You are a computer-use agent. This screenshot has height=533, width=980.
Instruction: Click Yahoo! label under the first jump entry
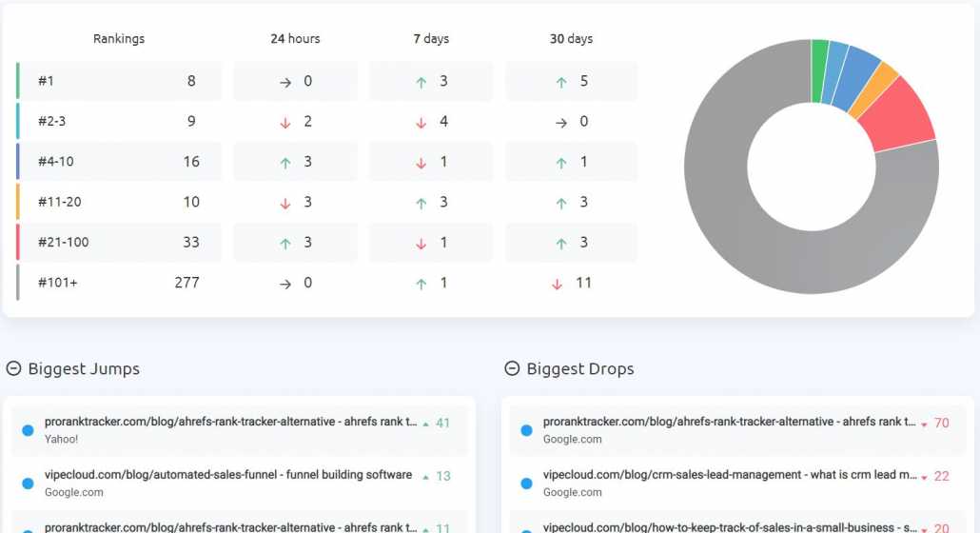pyautogui.click(x=61, y=440)
